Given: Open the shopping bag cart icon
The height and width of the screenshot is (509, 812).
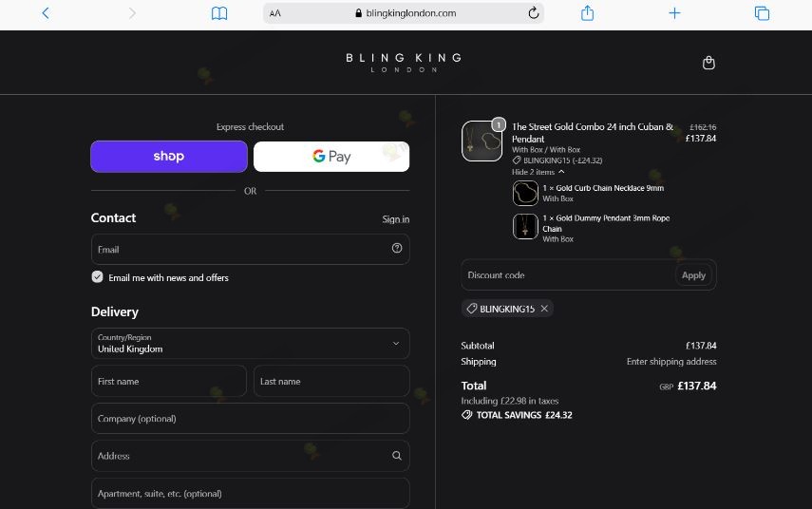Looking at the screenshot, I should pos(708,63).
